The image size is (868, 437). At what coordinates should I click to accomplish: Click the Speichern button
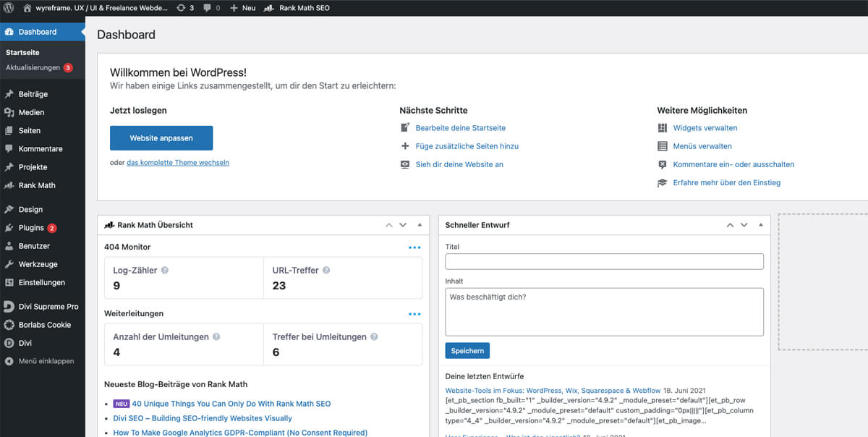tap(467, 350)
